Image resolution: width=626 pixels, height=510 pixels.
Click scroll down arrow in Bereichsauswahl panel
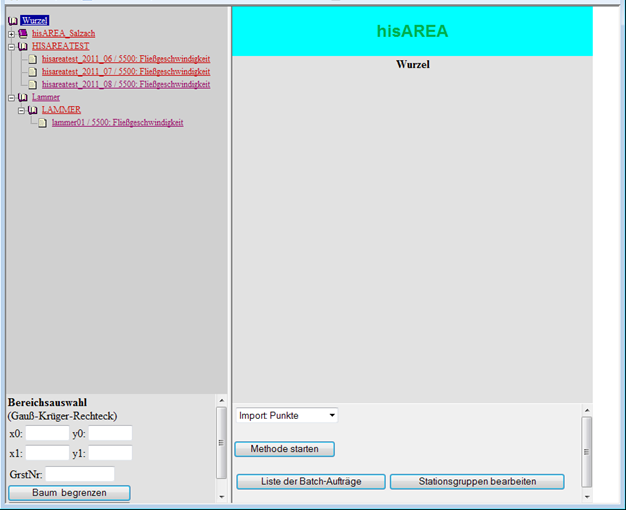click(x=222, y=497)
